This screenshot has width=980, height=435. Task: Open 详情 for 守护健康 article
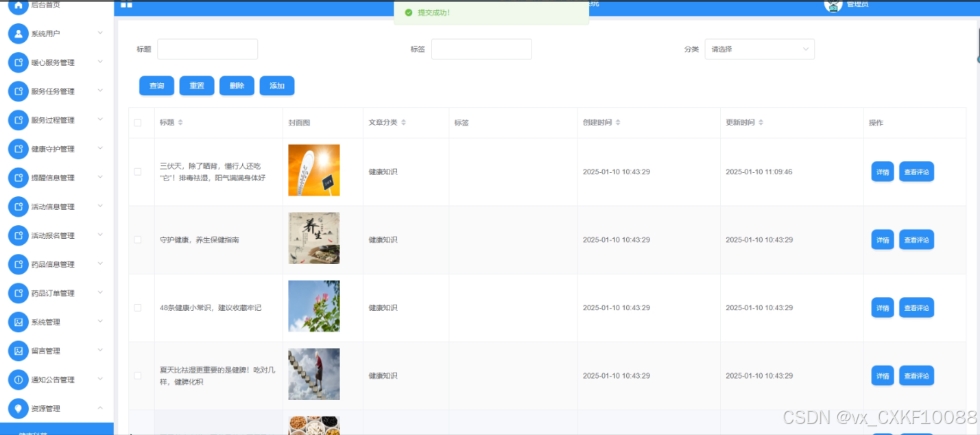pyautogui.click(x=883, y=239)
